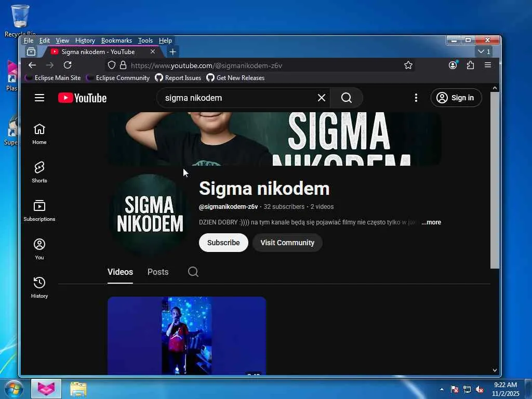Click the channel banner image
Image resolution: width=532 pixels, height=399 pixels.
point(274,139)
